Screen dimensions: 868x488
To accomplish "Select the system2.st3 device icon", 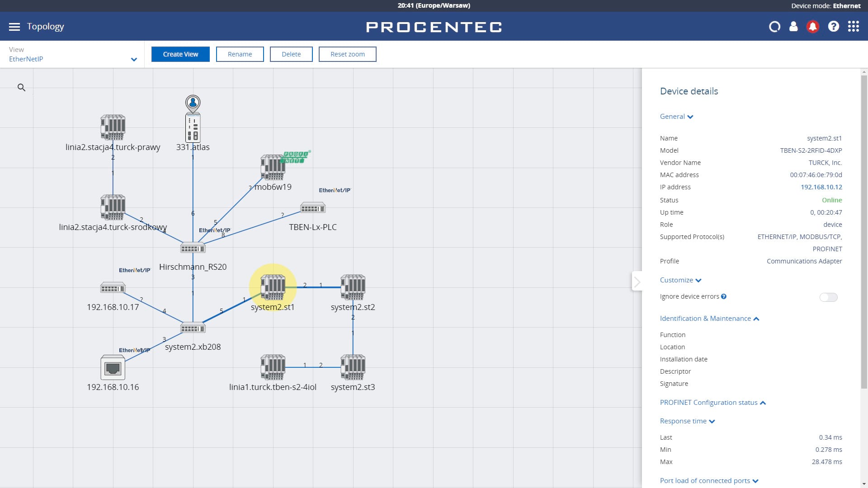I will click(353, 367).
